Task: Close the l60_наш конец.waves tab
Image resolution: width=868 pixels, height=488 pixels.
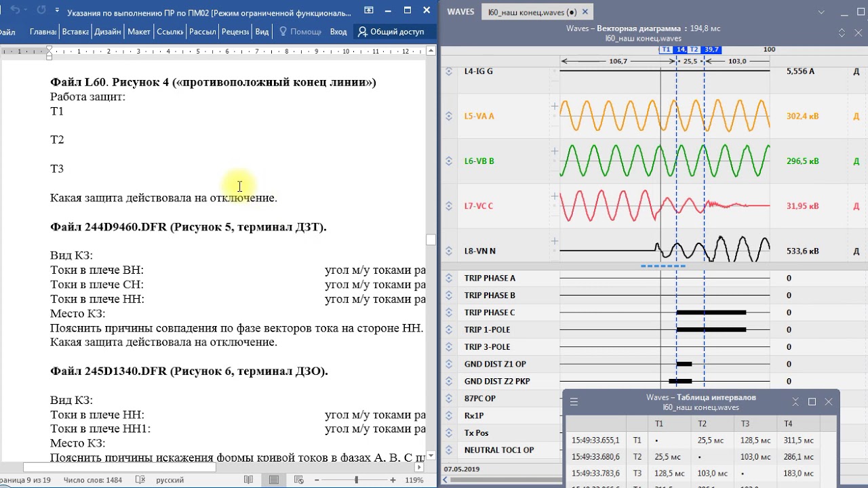Action: tap(585, 12)
